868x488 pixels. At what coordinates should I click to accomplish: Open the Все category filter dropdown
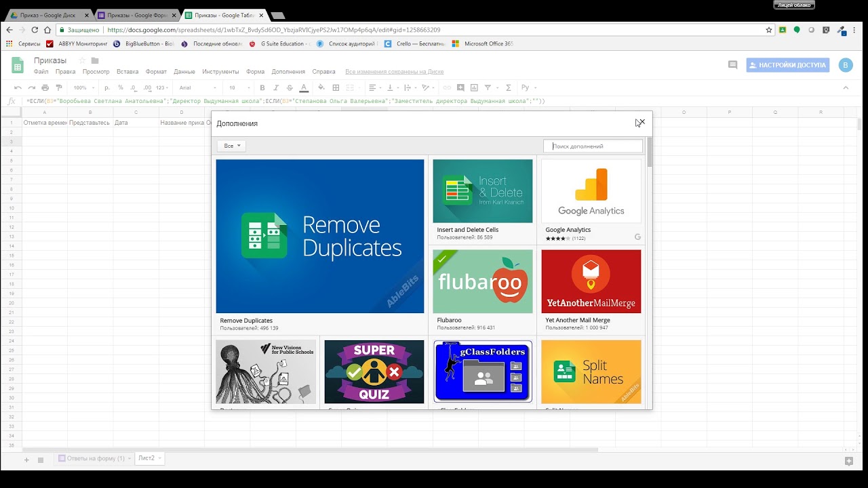point(232,146)
